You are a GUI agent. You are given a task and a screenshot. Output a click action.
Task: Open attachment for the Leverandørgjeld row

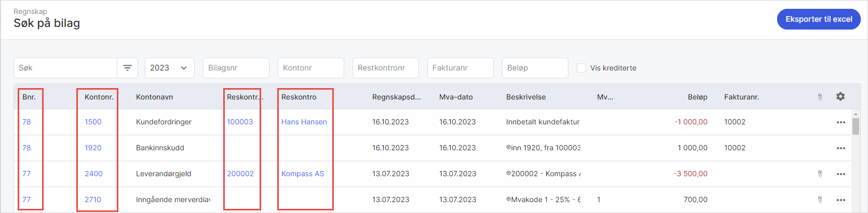pos(820,174)
